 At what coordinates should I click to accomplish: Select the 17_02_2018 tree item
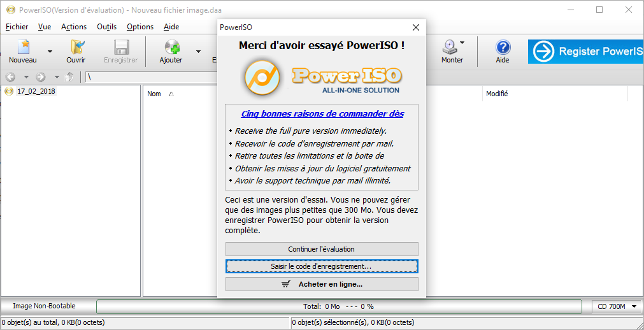pos(36,91)
